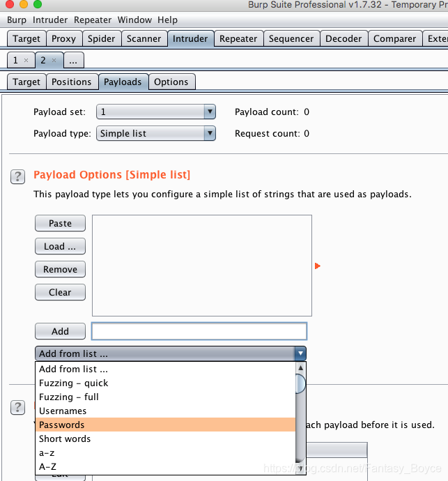
Task: Click dropdown list scrollbar down arrow
Action: pos(301,468)
